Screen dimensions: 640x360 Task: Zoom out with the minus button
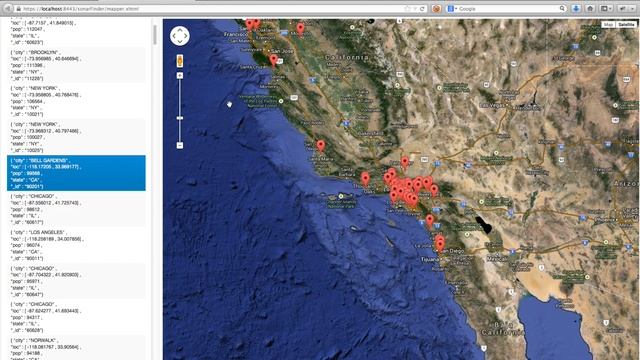tap(180, 145)
